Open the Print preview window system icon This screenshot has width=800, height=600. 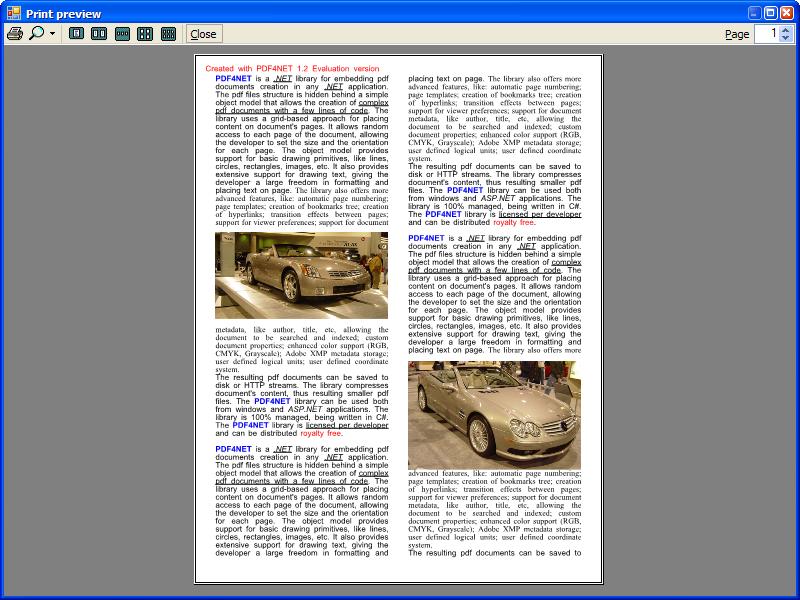coord(14,13)
